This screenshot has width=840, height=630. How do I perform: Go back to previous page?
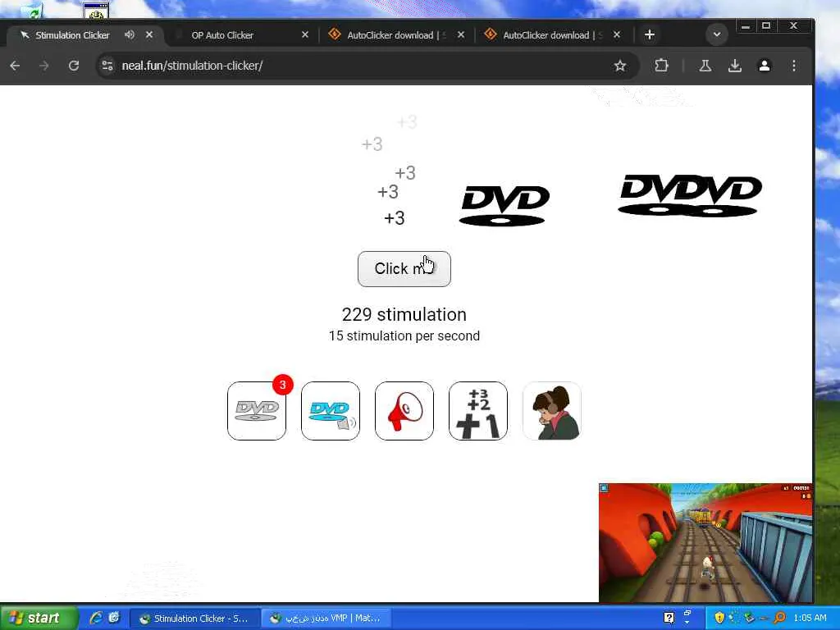(15, 66)
